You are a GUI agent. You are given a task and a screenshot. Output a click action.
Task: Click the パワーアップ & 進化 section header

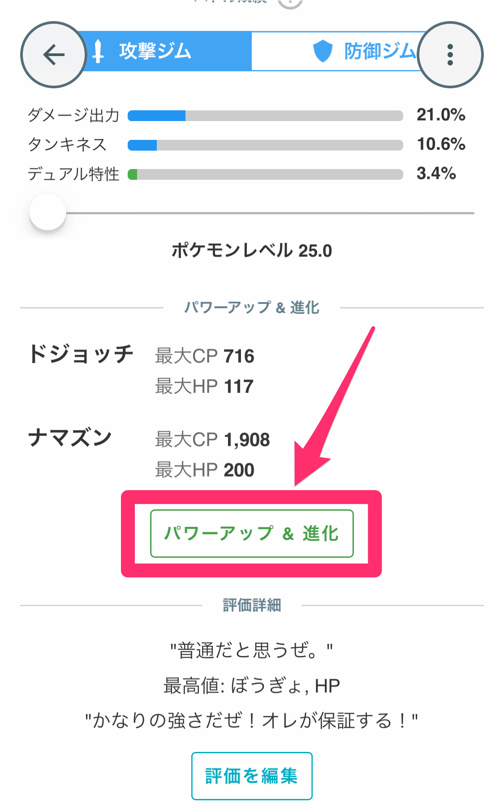252,307
